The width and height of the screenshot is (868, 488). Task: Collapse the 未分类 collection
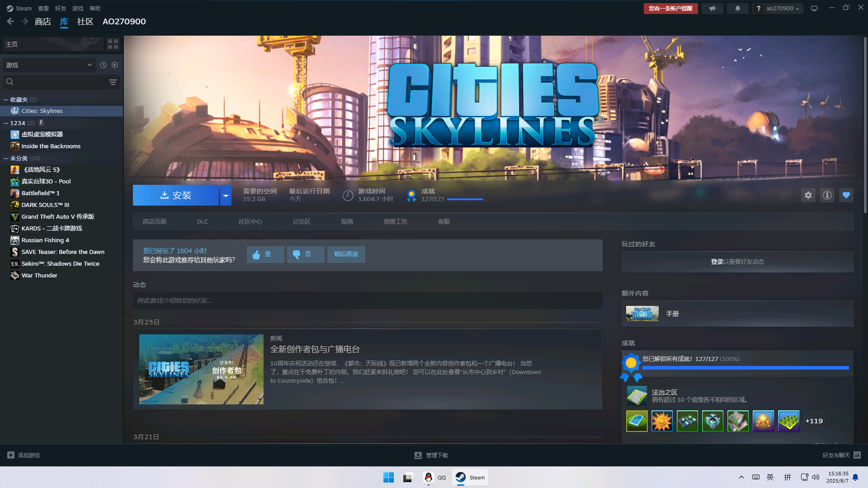(6, 158)
